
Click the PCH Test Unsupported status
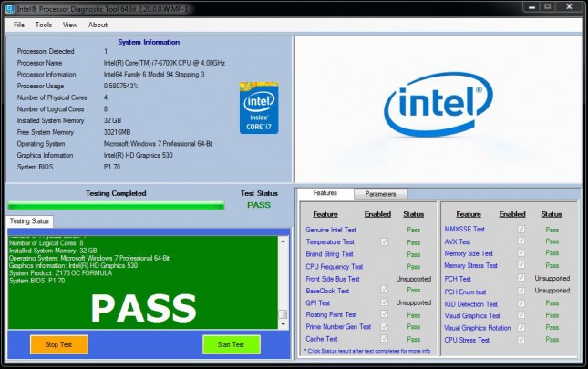(x=552, y=278)
